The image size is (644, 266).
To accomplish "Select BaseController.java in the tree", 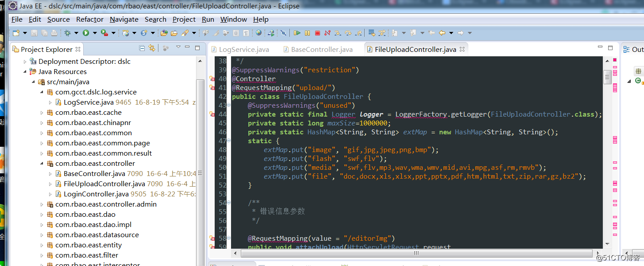I will tap(94, 174).
